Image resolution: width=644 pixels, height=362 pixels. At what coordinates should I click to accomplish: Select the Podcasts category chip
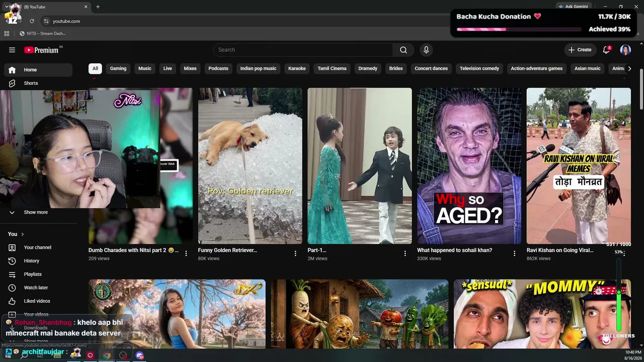(x=218, y=68)
